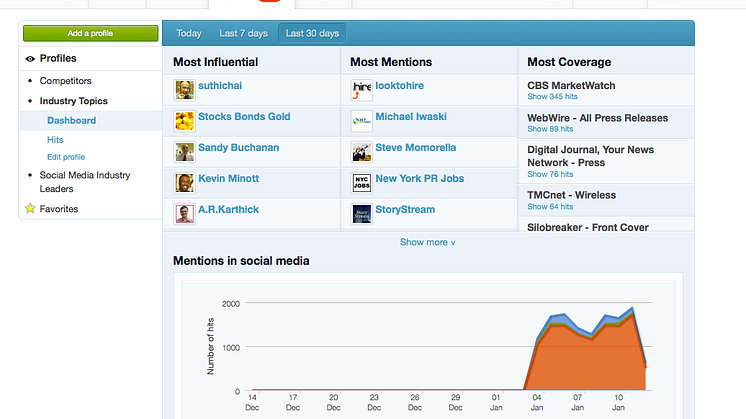Click the NYC Jobs logo icon
Viewport: 746px width, 419px height.
362,183
